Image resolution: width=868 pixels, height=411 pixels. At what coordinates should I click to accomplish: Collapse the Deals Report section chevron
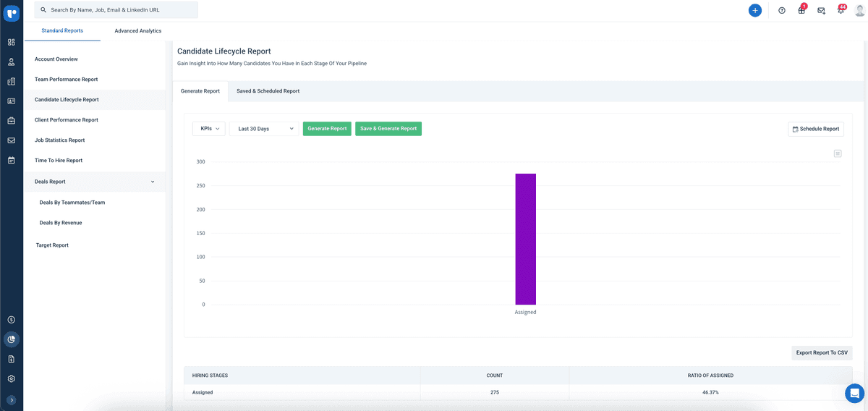[153, 182]
